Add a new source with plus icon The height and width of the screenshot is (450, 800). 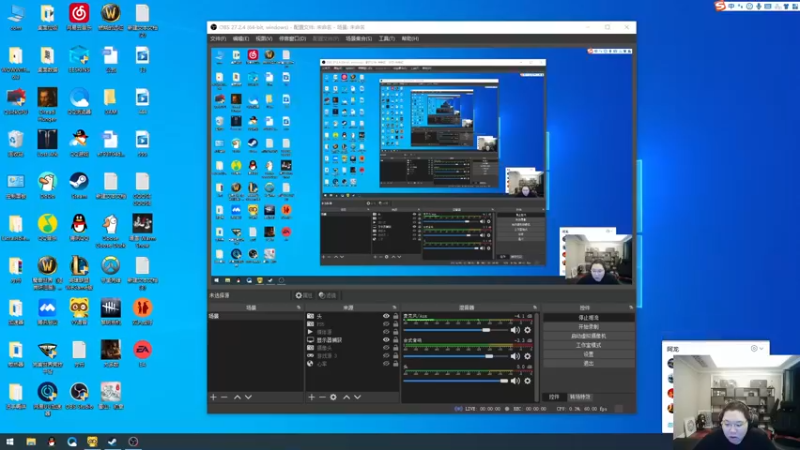pyautogui.click(x=311, y=397)
